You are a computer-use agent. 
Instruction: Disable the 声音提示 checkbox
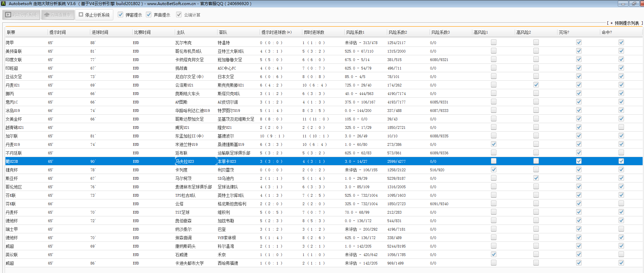pos(149,15)
